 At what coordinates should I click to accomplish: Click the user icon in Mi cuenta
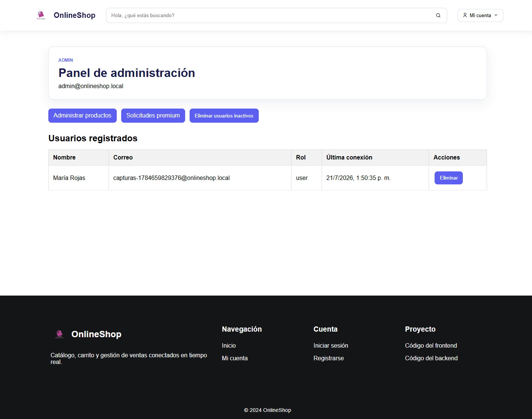pyautogui.click(x=465, y=15)
